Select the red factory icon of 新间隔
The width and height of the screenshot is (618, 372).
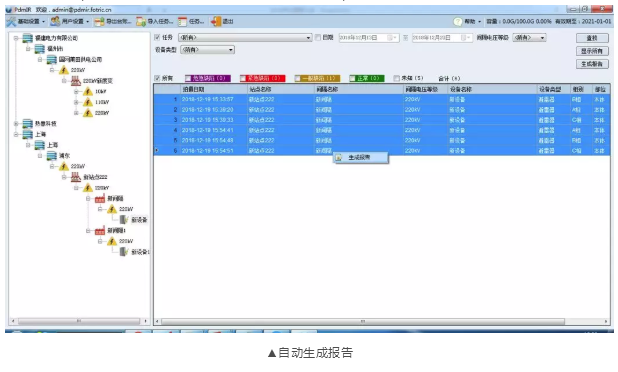pyautogui.click(x=100, y=199)
